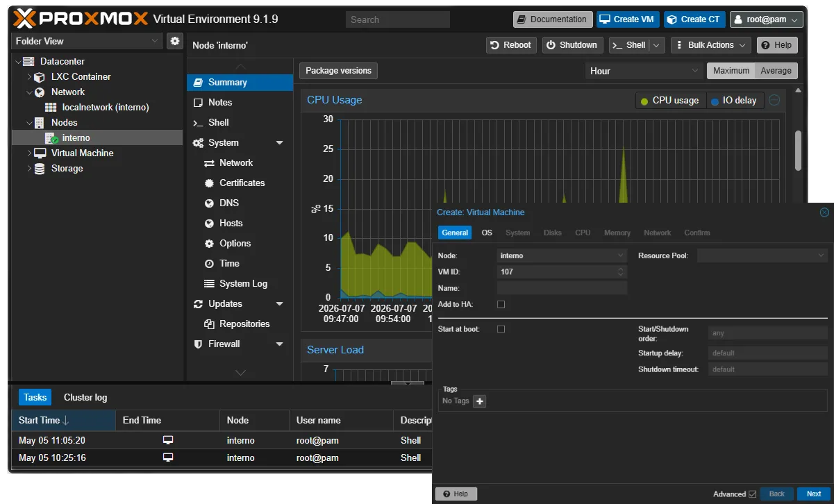The image size is (834, 504).
Task: Toggle the IO delay legend item
Action: (734, 101)
